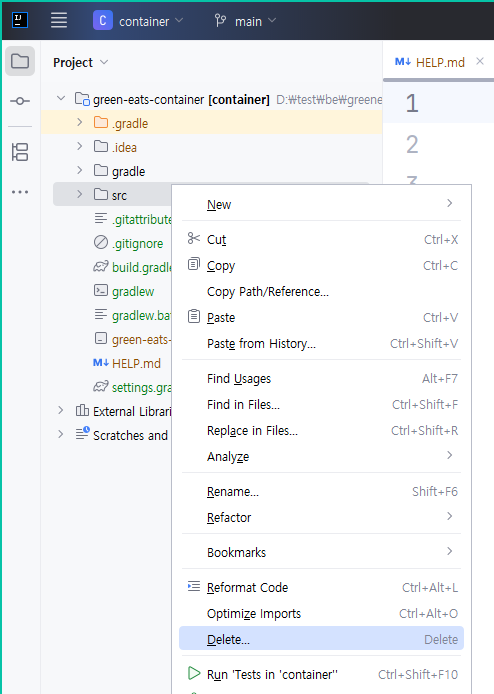Expand the src folder

pyautogui.click(x=80, y=194)
